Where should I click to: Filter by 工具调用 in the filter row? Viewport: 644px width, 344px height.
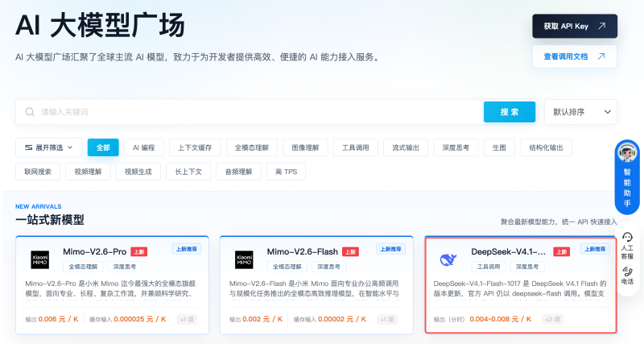356,147
